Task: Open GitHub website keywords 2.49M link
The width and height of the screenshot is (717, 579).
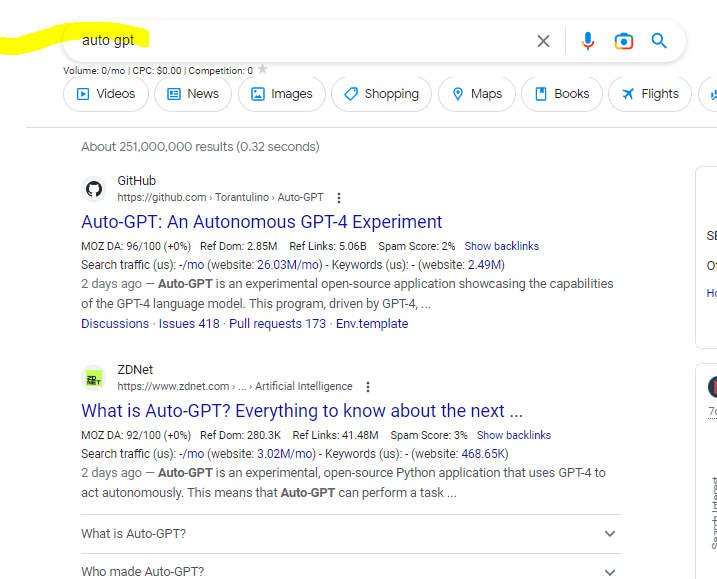Action: [x=485, y=265]
